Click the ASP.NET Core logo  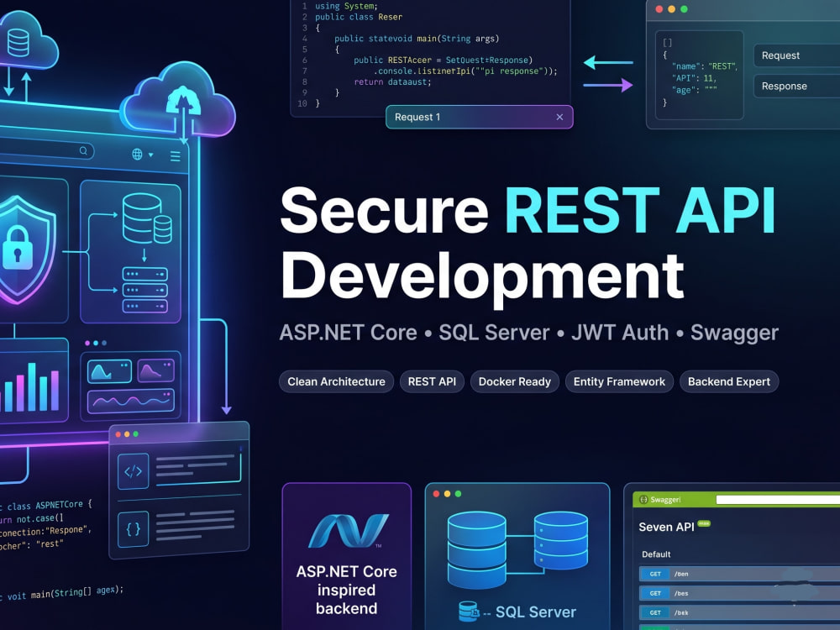(x=349, y=530)
